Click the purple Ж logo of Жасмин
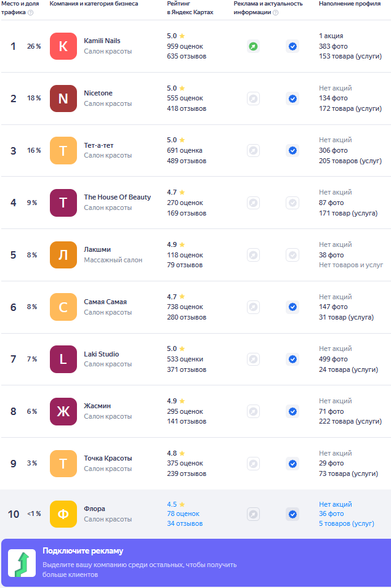The height and width of the screenshot is (588, 391). (63, 411)
